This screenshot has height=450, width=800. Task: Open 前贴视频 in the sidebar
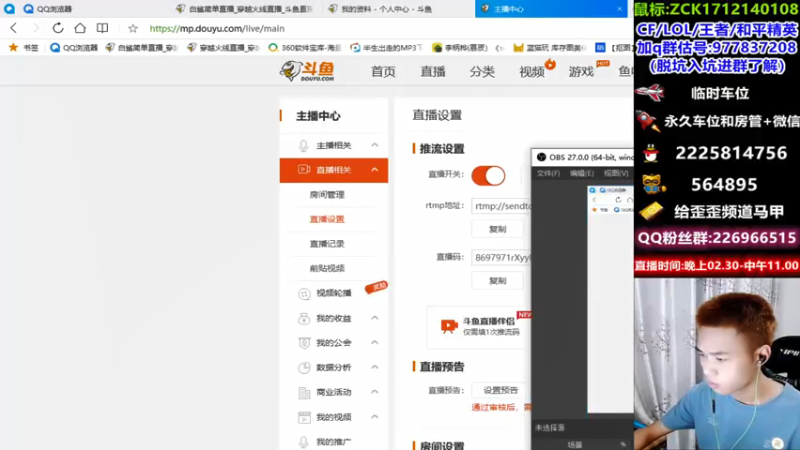click(x=327, y=268)
